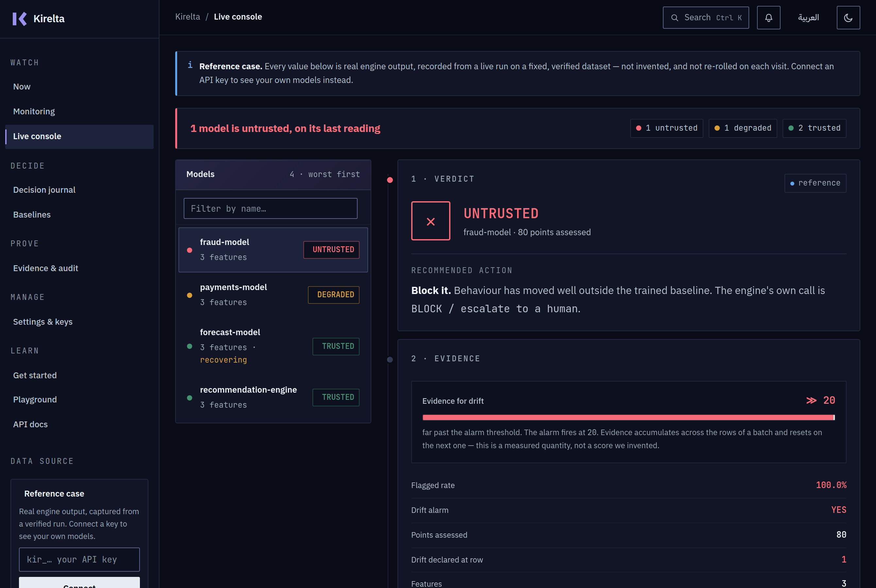This screenshot has height=588, width=876.
Task: Click the Evidence for drift progress bar
Action: click(628, 417)
